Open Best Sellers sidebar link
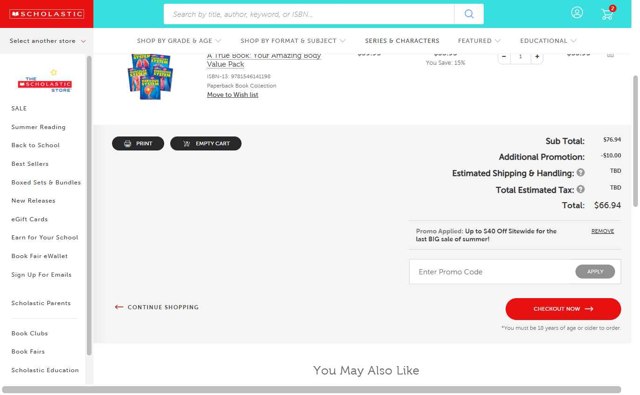The height and width of the screenshot is (395, 640). (30, 164)
